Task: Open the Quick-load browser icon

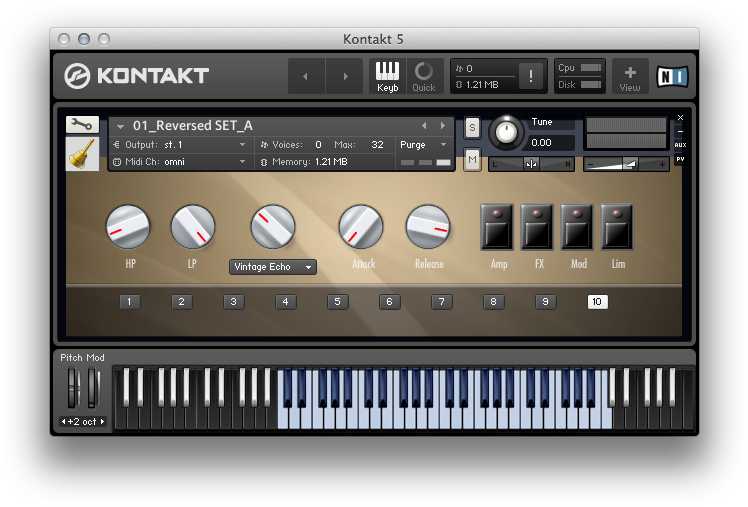Action: (x=424, y=76)
